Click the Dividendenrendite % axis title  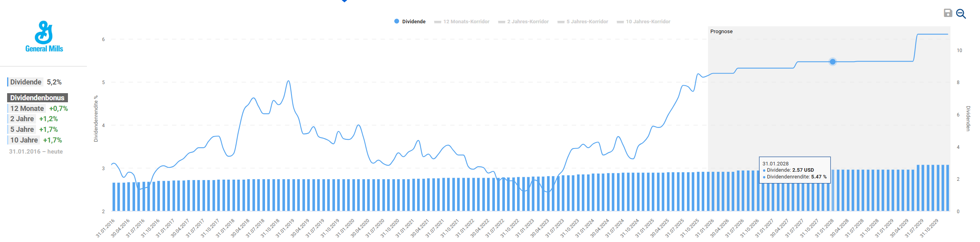(96, 118)
